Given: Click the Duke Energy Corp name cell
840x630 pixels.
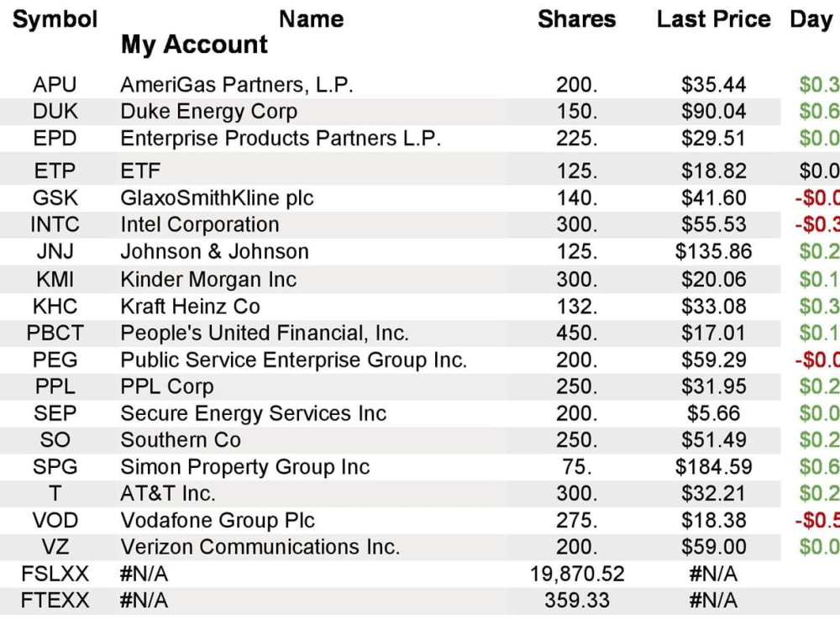Looking at the screenshot, I should pyautogui.click(x=208, y=112).
